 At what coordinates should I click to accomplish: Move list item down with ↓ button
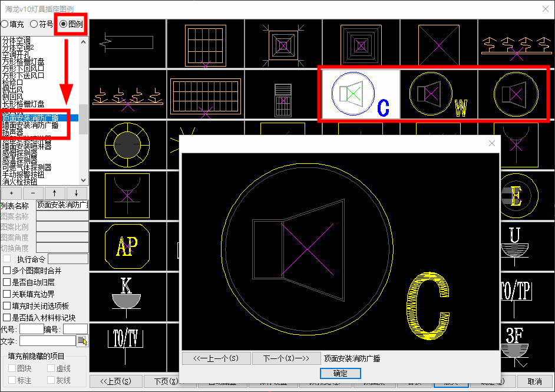[77, 193]
